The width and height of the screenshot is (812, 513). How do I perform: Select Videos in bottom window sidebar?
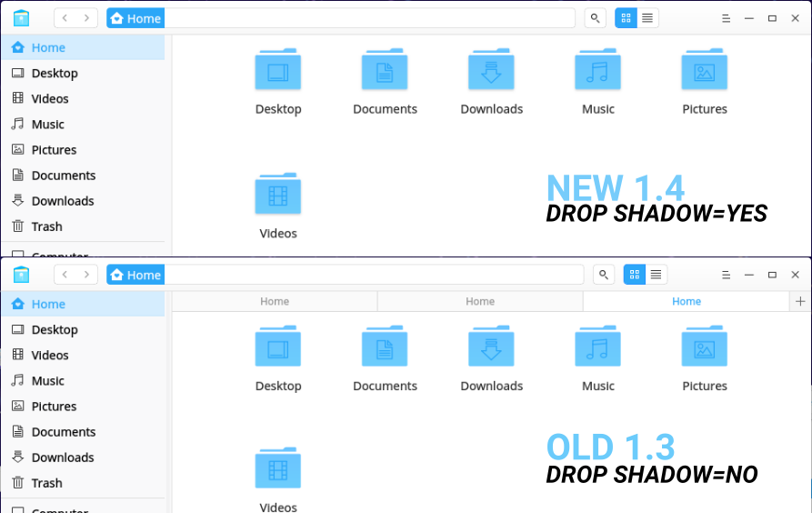click(83, 355)
